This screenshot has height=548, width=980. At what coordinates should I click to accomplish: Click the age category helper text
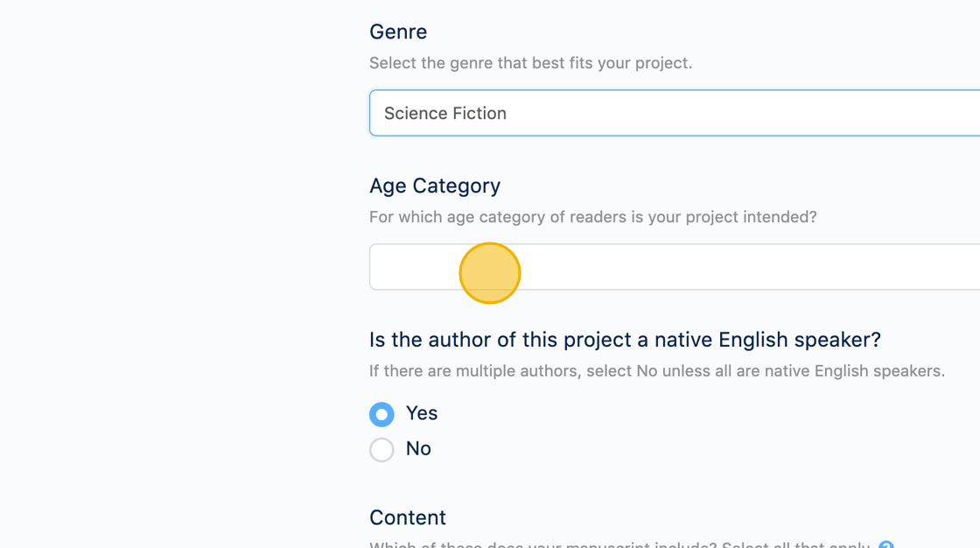[592, 217]
